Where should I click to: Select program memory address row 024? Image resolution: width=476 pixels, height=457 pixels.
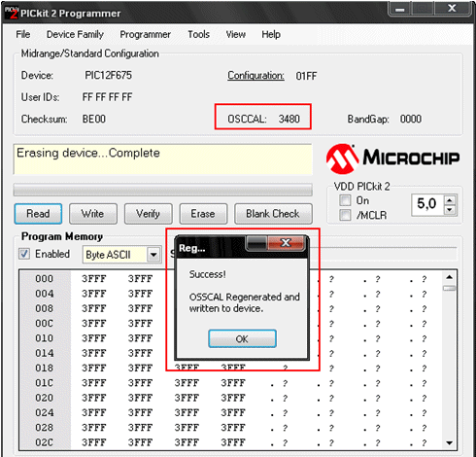(45, 413)
